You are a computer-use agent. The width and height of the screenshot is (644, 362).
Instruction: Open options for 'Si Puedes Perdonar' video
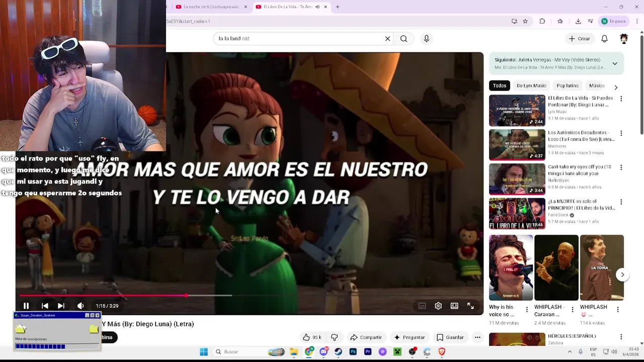(x=621, y=99)
